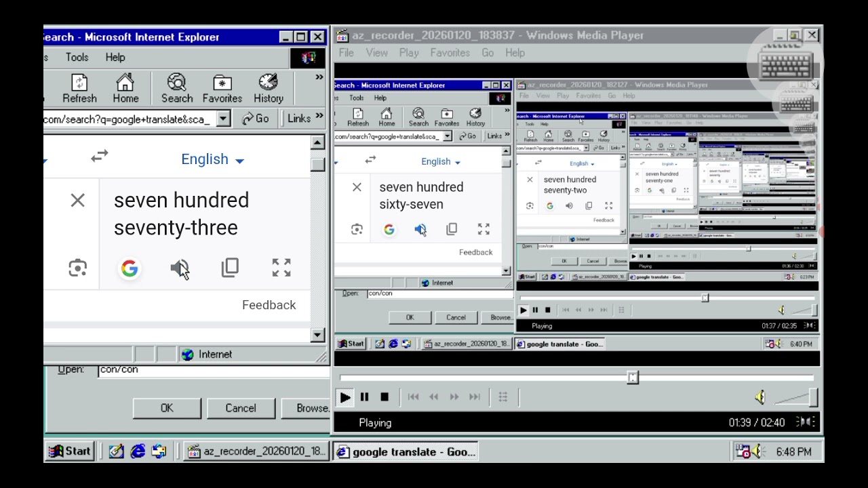868x488 pixels.
Task: Click the Preview icon in outermost Media Player controls
Action: (x=503, y=397)
